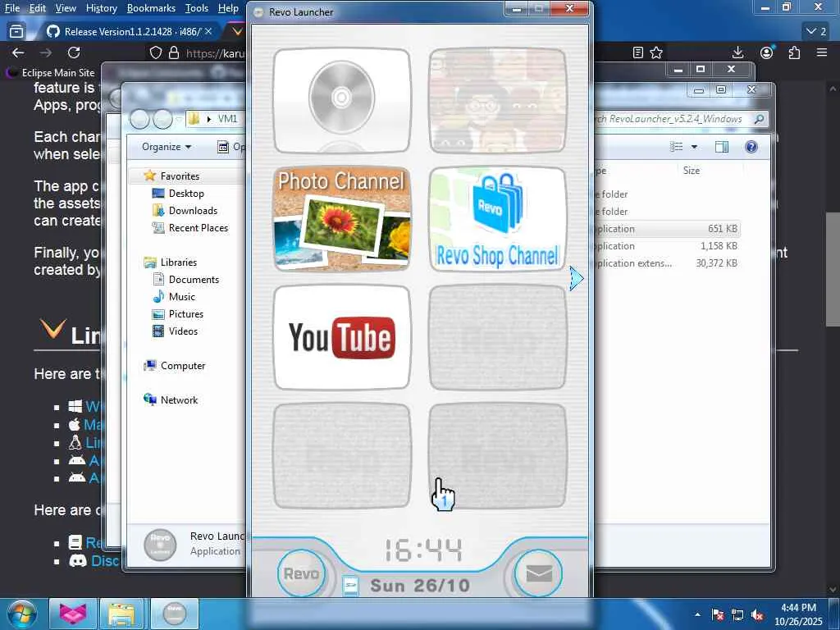840x630 pixels.
Task: Select Music library in Explorer
Action: coord(182,297)
